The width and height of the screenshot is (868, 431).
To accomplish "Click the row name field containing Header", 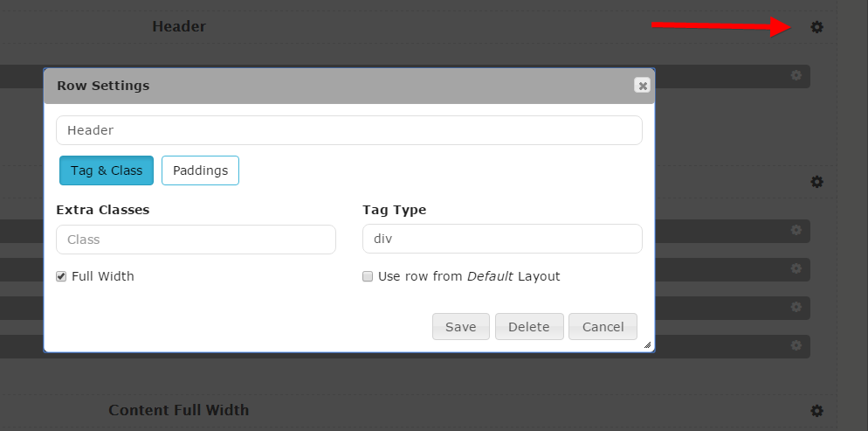I will point(349,130).
